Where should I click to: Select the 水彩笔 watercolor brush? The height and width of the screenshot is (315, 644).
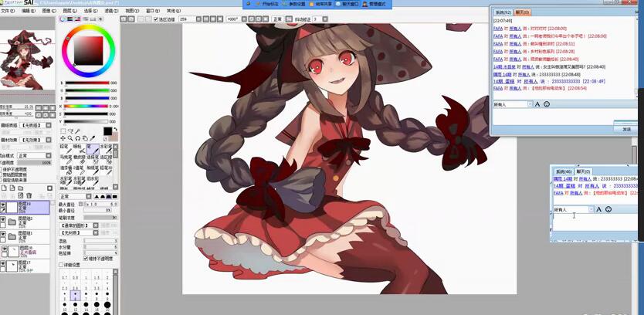coord(106,149)
